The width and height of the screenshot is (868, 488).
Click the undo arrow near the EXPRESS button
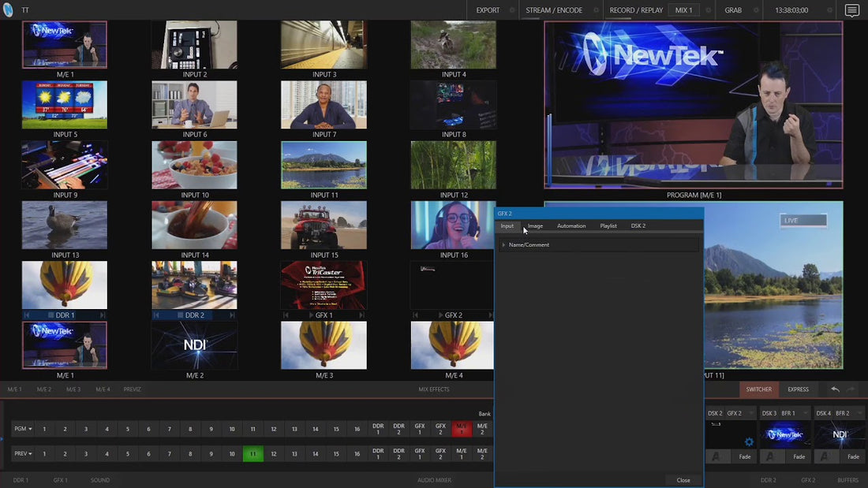click(835, 389)
